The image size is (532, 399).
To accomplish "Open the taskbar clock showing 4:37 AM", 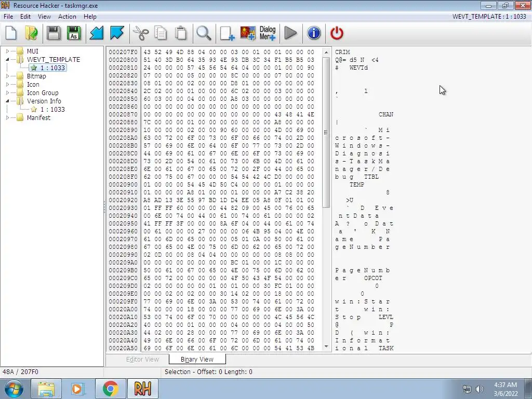I will [x=506, y=389].
